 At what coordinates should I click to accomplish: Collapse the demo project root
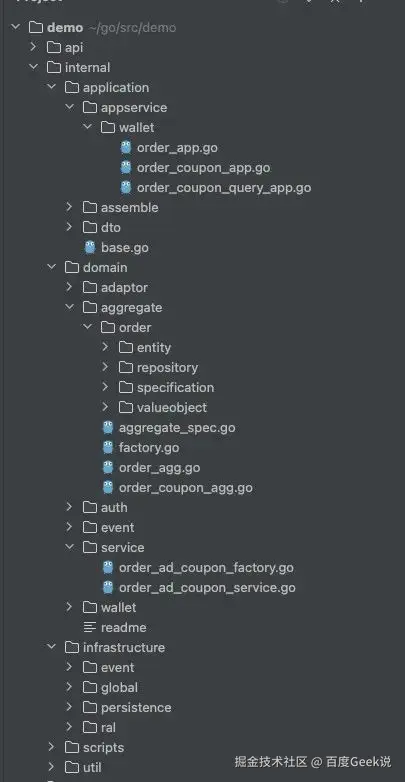tap(15, 27)
